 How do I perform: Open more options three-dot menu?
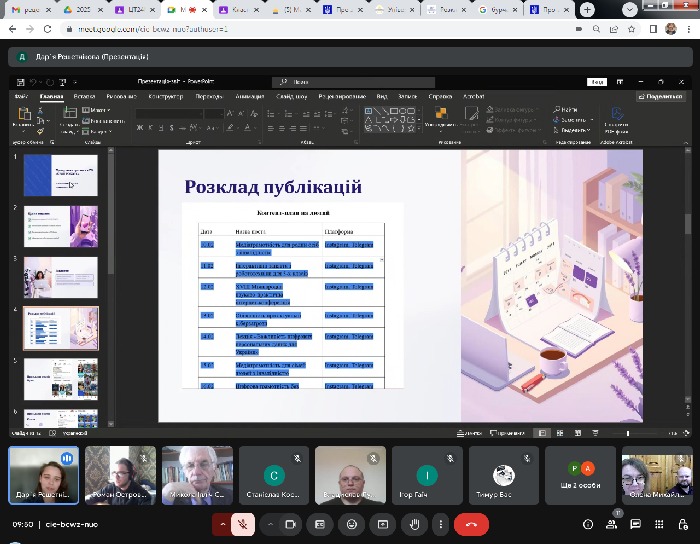coord(441,524)
